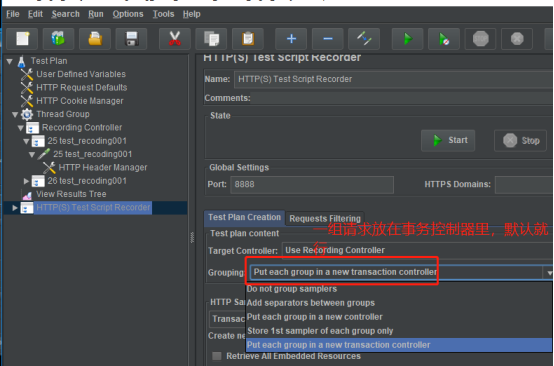Select HTTP Cookie Manager tree item
This screenshot has width=554, height=366.
point(80,101)
